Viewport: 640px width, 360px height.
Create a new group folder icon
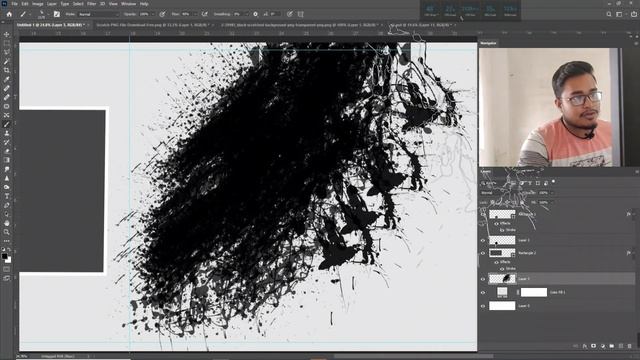[611, 346]
